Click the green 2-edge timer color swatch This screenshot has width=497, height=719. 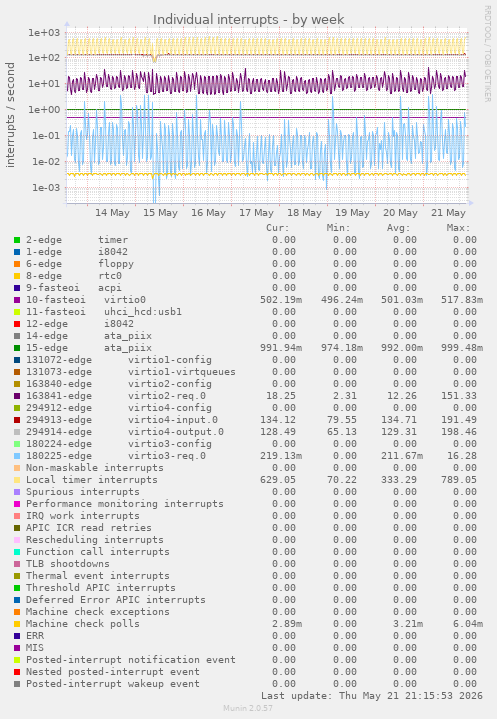[x=17, y=240]
